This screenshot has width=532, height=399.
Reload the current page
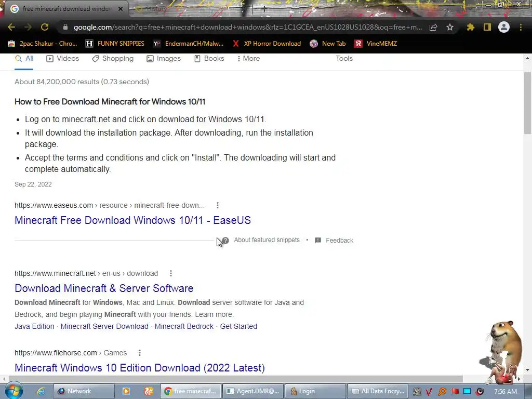point(45,27)
